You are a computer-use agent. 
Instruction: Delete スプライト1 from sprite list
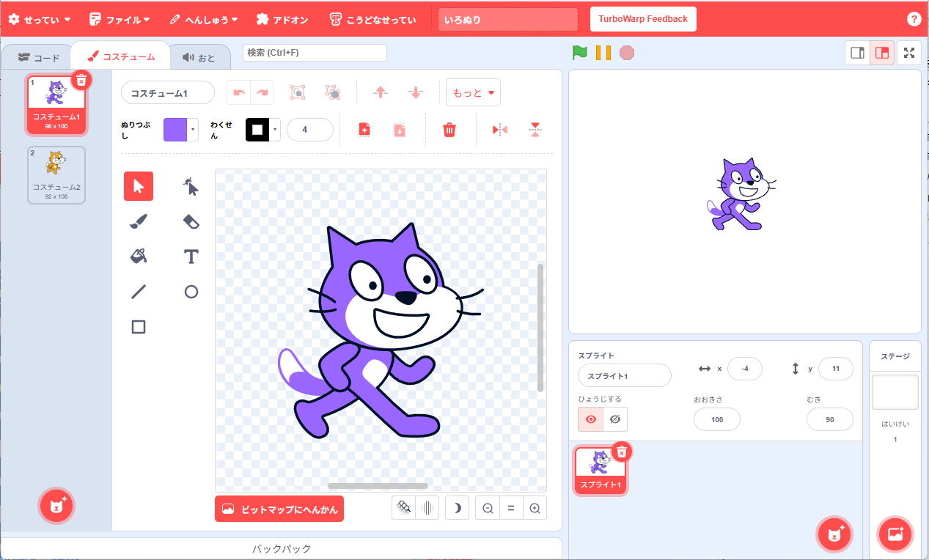[x=621, y=452]
